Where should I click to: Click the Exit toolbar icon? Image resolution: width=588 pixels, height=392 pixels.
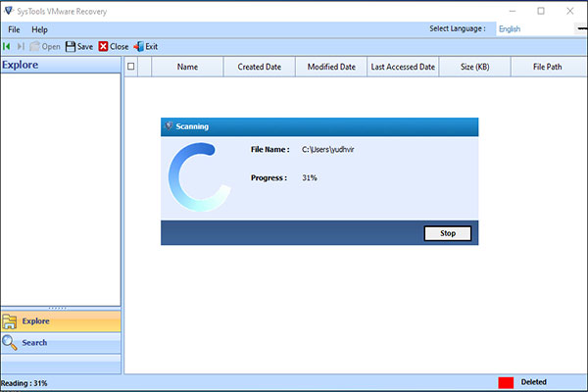click(139, 46)
